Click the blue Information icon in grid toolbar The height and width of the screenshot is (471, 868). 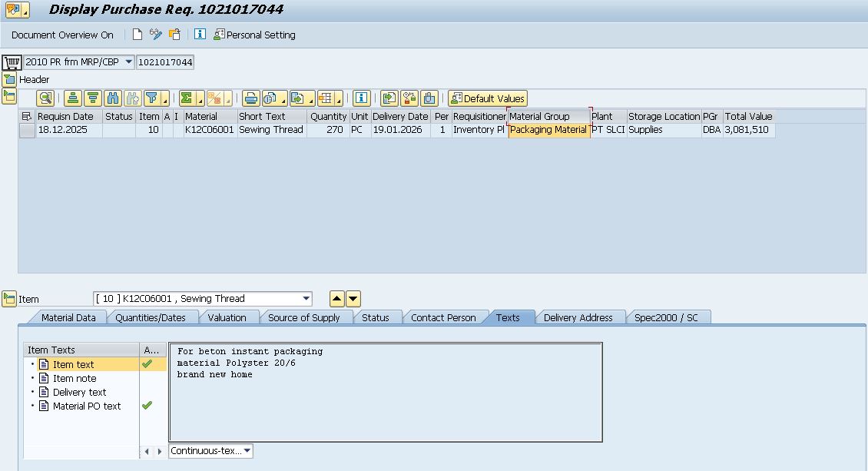click(x=362, y=98)
